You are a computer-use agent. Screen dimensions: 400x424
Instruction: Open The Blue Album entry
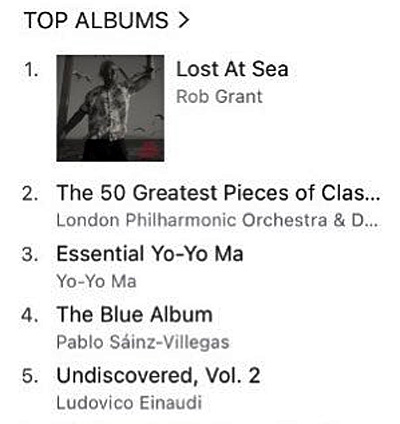(134, 314)
